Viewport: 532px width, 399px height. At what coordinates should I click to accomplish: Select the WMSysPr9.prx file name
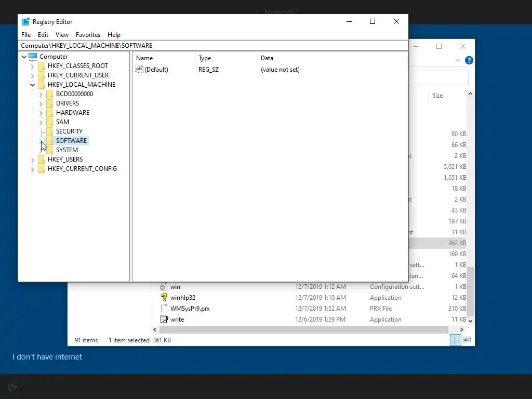[x=190, y=309]
